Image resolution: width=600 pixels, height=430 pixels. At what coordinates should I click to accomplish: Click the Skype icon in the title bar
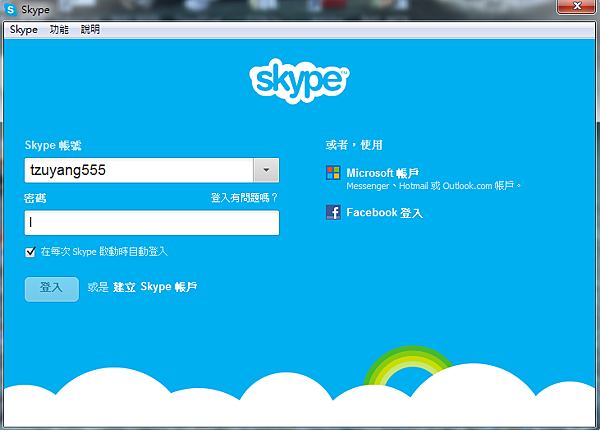tap(11, 9)
